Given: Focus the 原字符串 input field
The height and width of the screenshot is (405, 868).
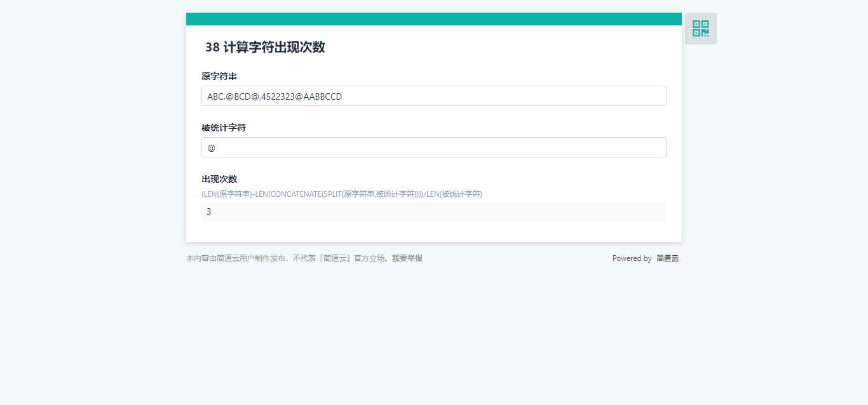Looking at the screenshot, I should 433,96.
